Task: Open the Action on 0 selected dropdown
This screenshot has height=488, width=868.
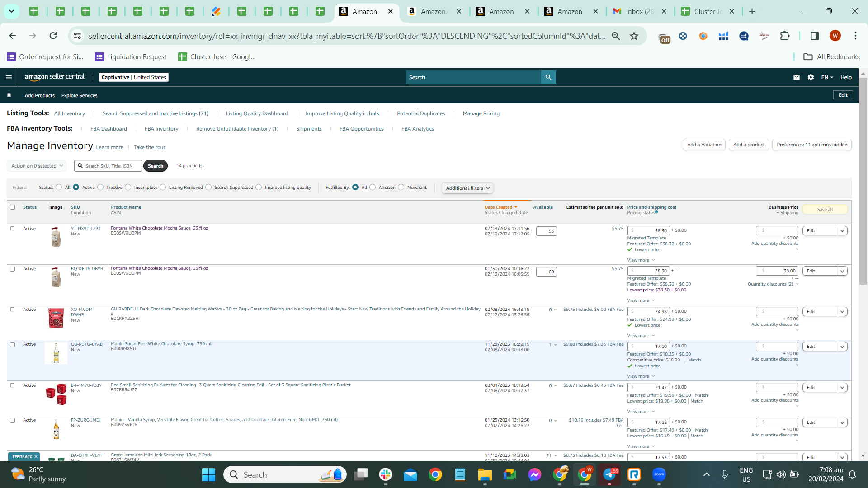Action: (37, 166)
